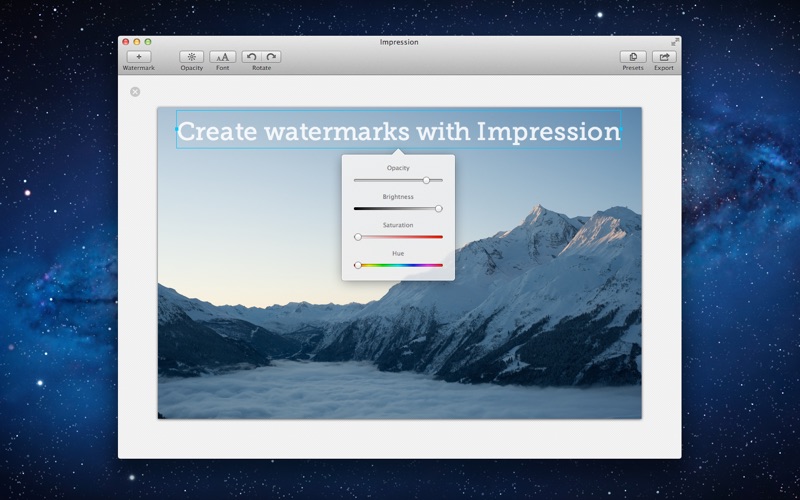Viewport: 800px width, 500px height.
Task: Click the Hue slider knob
Action: [x=358, y=265]
